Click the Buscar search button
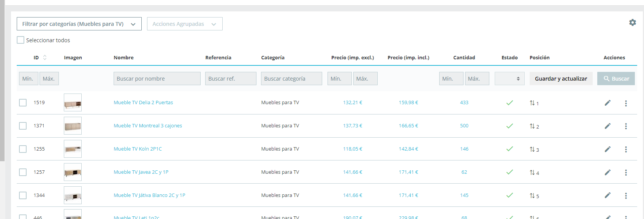Screen dimensions: 644x219 616,79
